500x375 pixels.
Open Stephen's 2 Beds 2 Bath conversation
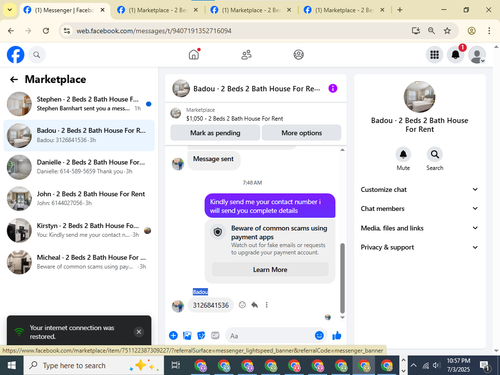(79, 104)
